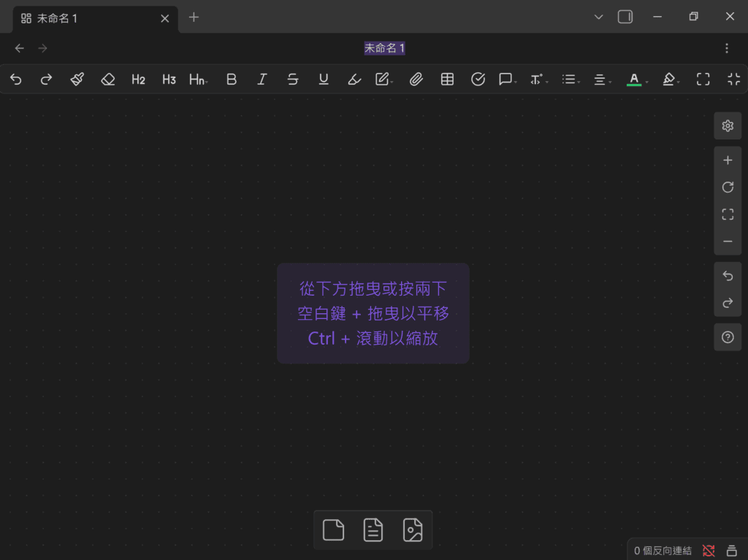Viewport: 748px width, 560px height.
Task: Click the format painter brush icon
Action: pyautogui.click(x=77, y=80)
